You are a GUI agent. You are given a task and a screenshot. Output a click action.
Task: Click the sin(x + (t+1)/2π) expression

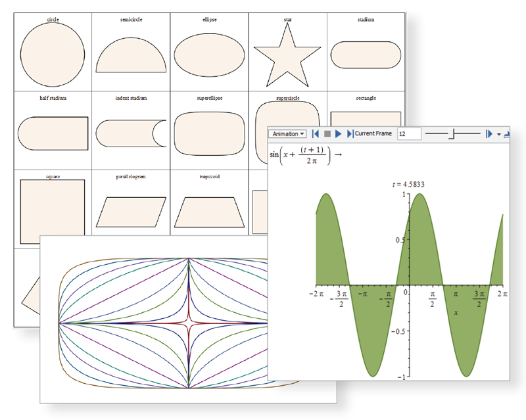click(x=300, y=155)
